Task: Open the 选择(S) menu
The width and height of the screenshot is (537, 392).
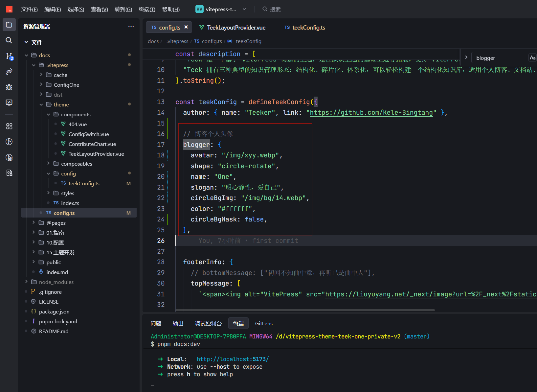Action: (76, 9)
